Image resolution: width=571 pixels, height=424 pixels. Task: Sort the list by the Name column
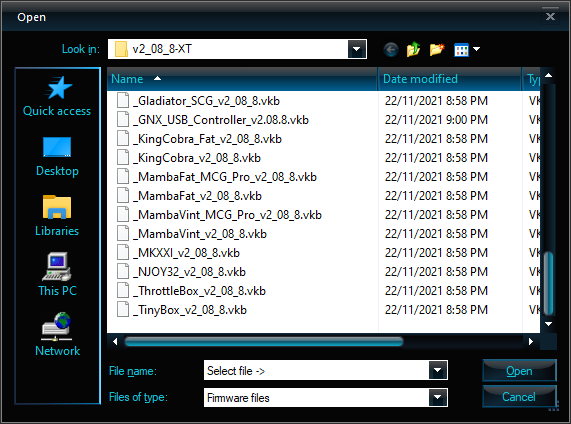pyautogui.click(x=242, y=79)
